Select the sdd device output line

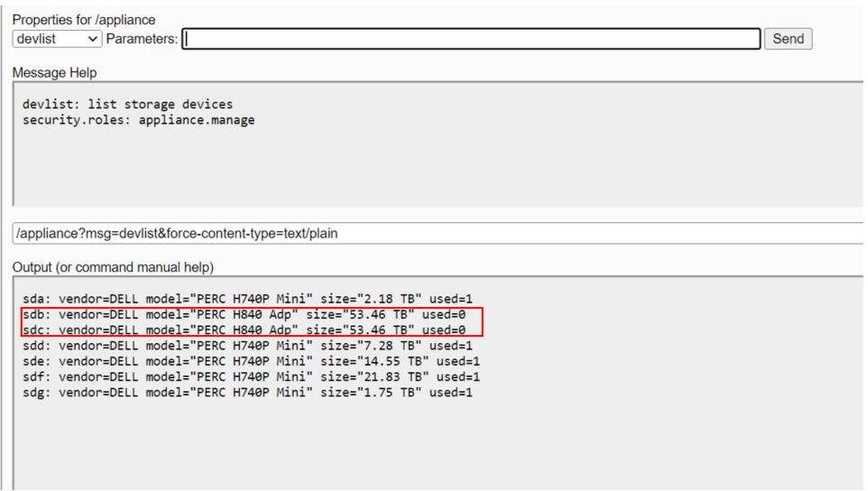247,346
